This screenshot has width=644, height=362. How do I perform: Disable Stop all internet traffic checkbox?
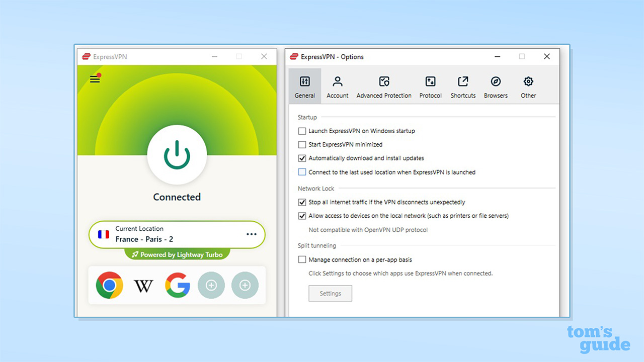pos(302,202)
